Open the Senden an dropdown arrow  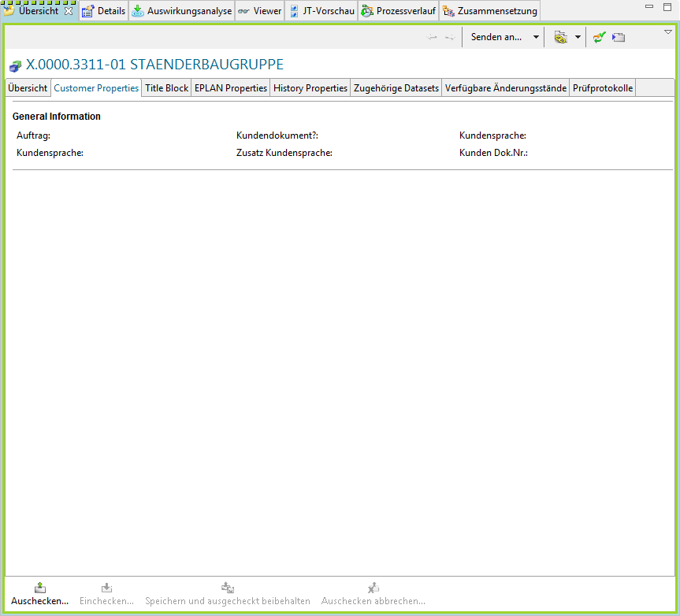pos(536,37)
